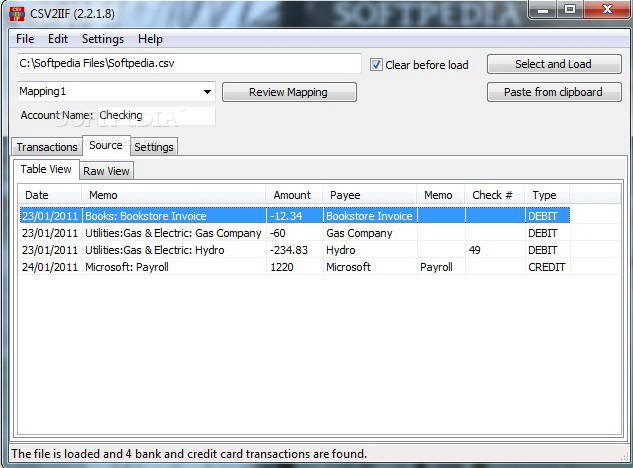Viewport: 633px width, 468px height.
Task: Click the Select and Load button
Action: (x=554, y=64)
